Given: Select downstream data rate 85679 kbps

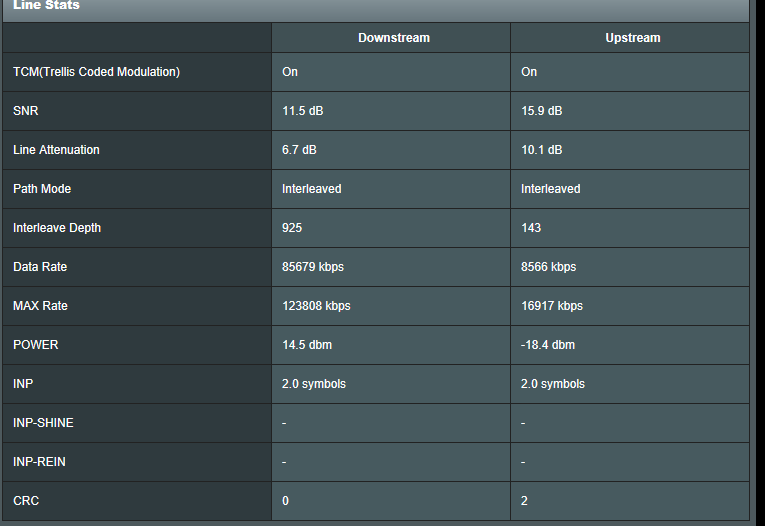Looking at the screenshot, I should coord(313,267).
